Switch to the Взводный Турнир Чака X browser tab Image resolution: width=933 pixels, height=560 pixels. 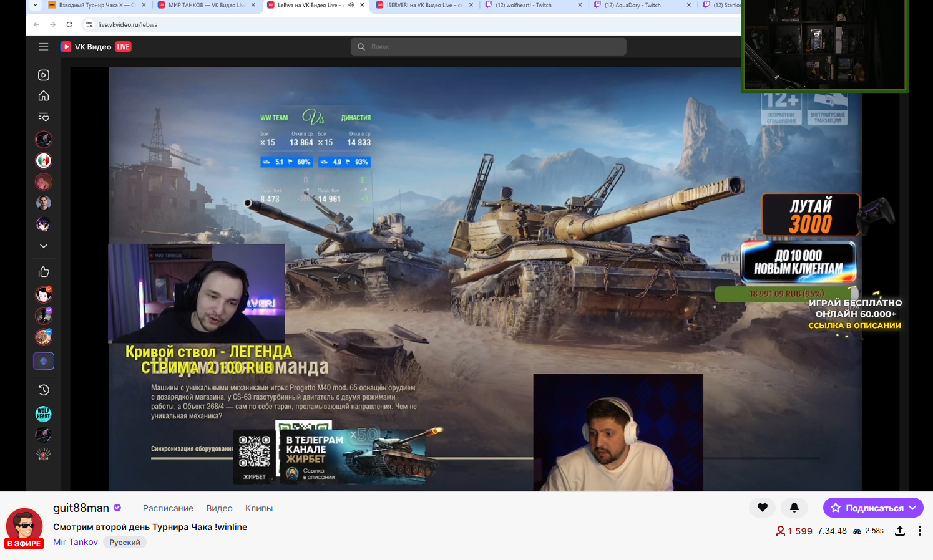coord(97,5)
